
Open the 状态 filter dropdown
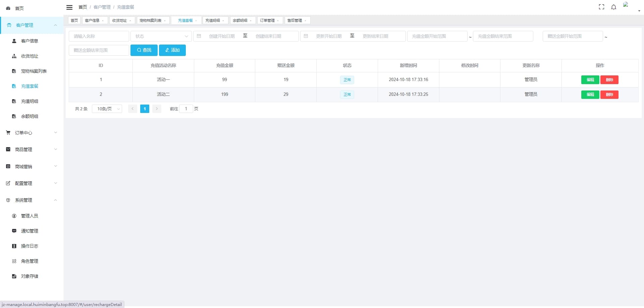(x=161, y=36)
